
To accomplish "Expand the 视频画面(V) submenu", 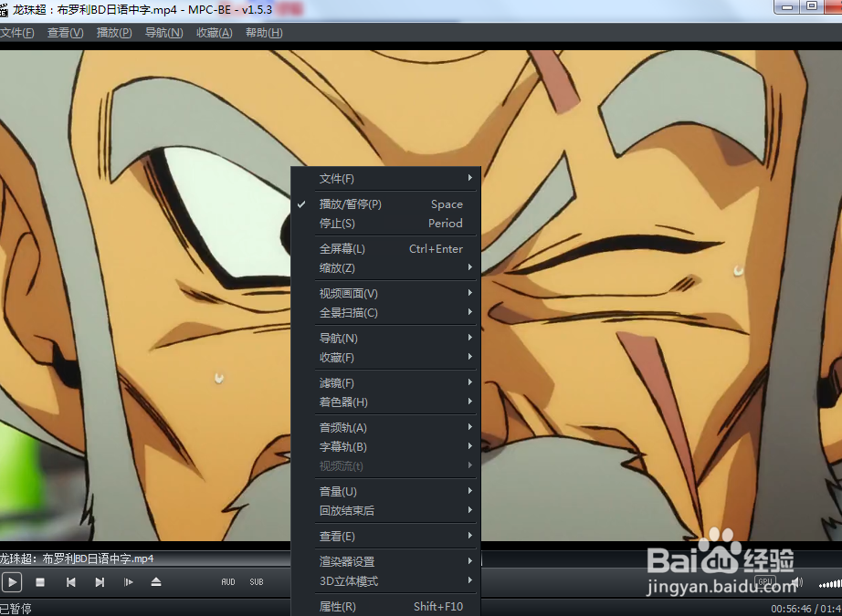I will [x=385, y=294].
